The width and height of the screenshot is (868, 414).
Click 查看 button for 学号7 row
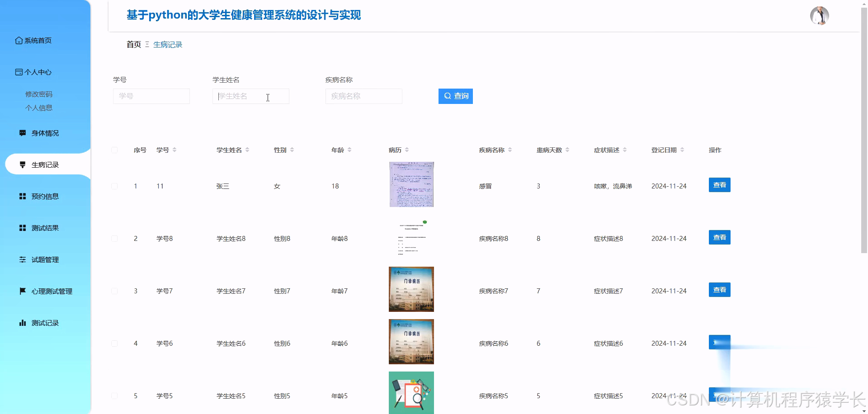720,290
